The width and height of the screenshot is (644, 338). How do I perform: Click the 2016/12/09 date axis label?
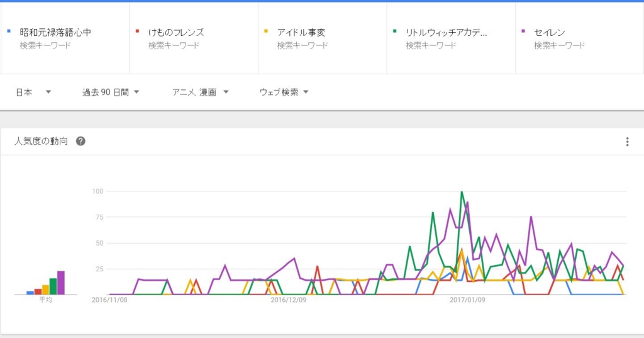(288, 300)
